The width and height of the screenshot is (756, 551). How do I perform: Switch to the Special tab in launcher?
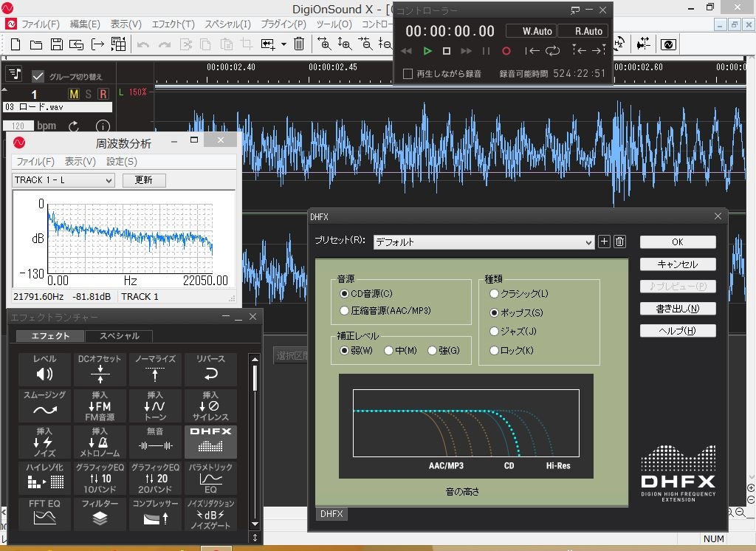[x=119, y=336]
